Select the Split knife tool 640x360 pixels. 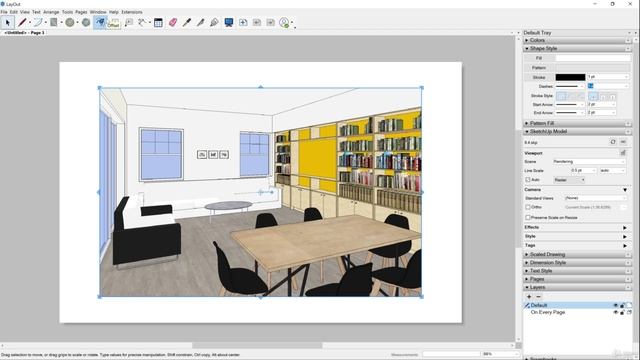point(200,22)
